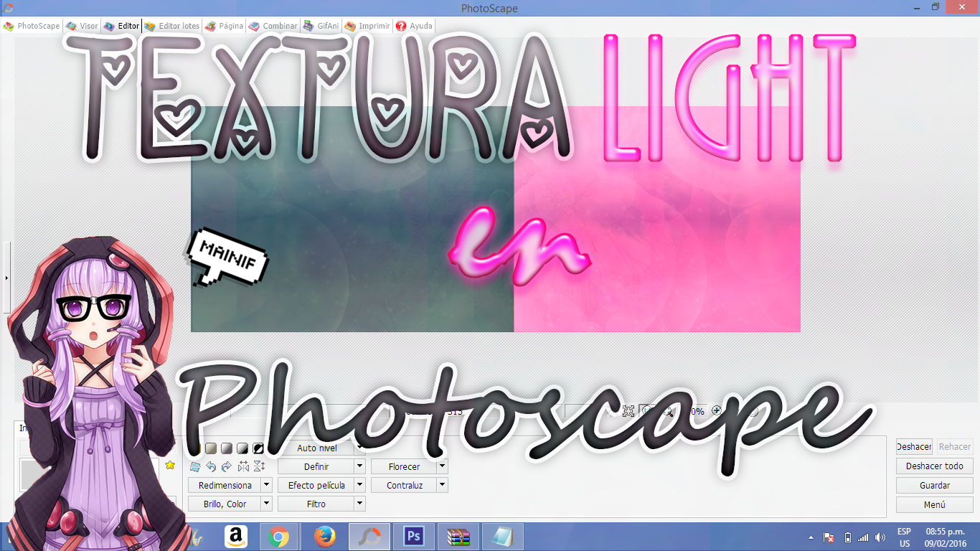980x551 pixels.
Task: Apply the sepia tone icon
Action: click(211, 448)
